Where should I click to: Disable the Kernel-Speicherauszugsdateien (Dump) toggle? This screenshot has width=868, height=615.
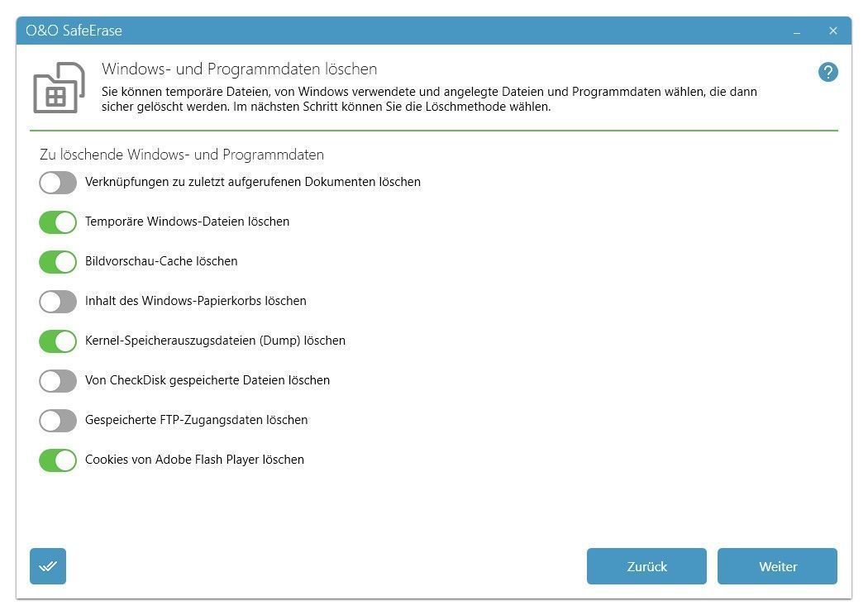click(x=58, y=341)
